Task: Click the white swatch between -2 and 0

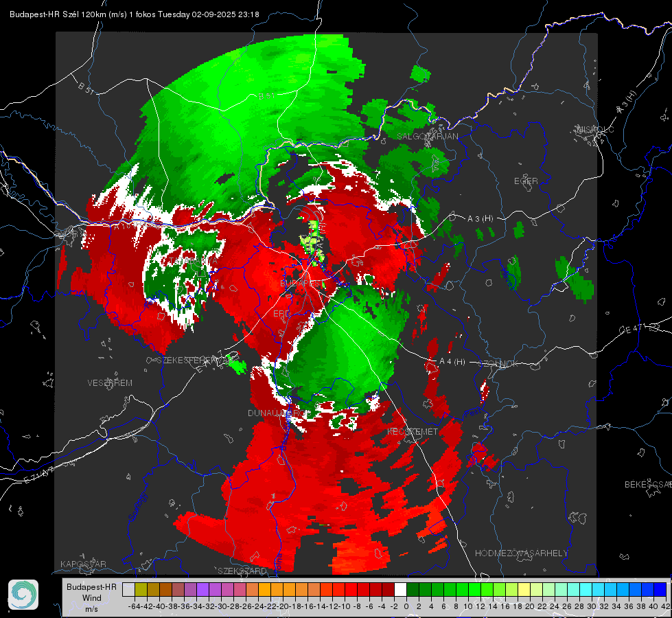Action: (x=400, y=590)
